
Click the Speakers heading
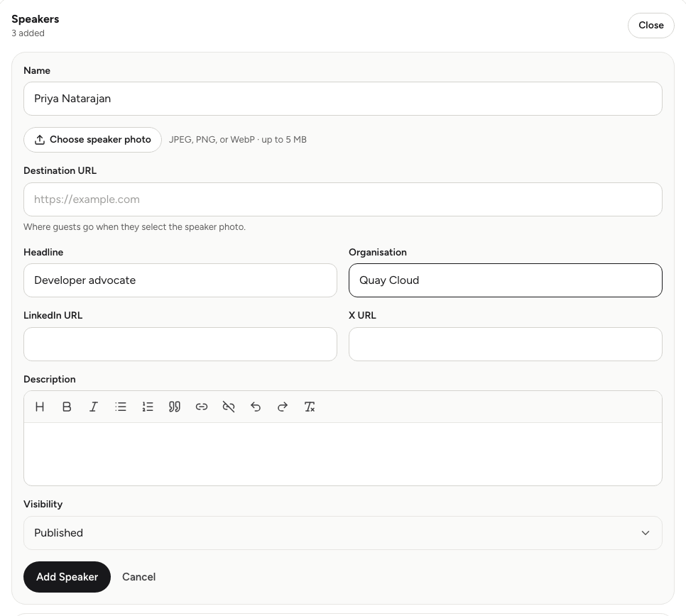tap(35, 19)
